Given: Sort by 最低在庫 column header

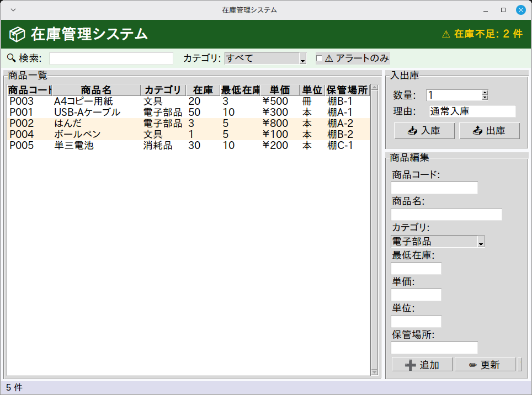Looking at the screenshot, I should [x=240, y=90].
